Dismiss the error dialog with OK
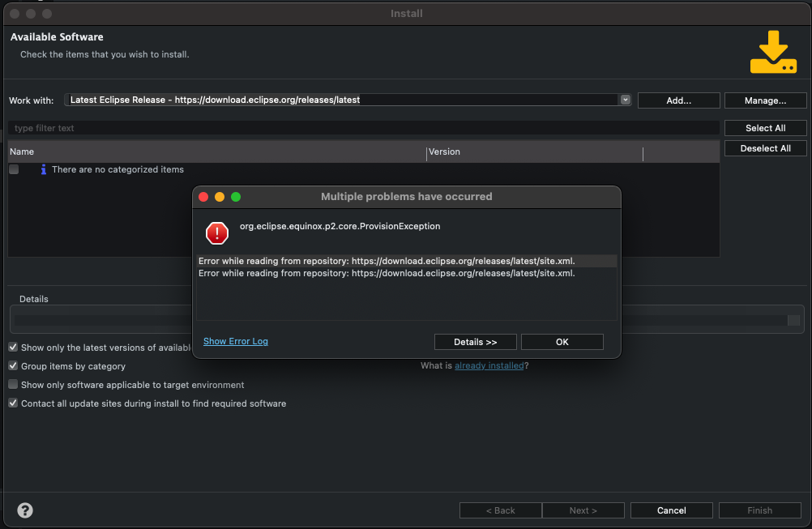 pos(562,342)
